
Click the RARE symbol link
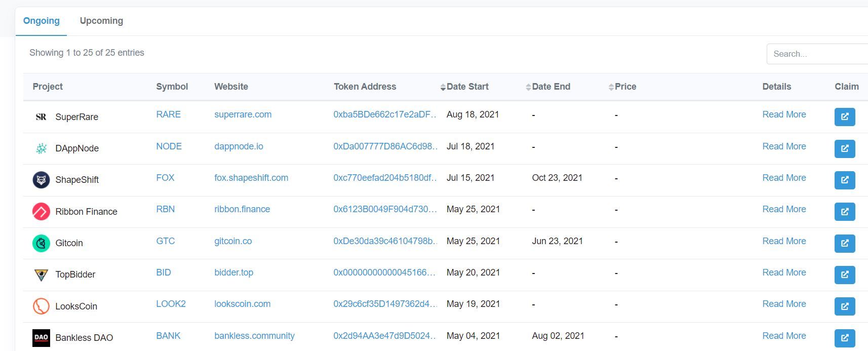pos(168,114)
